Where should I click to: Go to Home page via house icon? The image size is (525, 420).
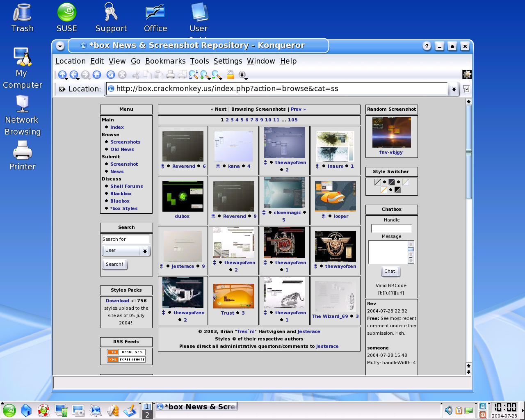pos(97,75)
